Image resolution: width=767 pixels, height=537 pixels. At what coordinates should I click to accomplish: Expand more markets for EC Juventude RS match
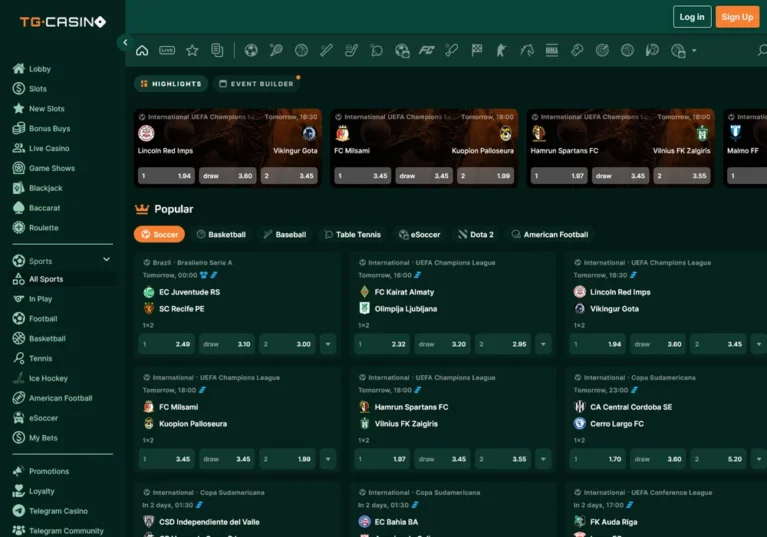pos(328,344)
